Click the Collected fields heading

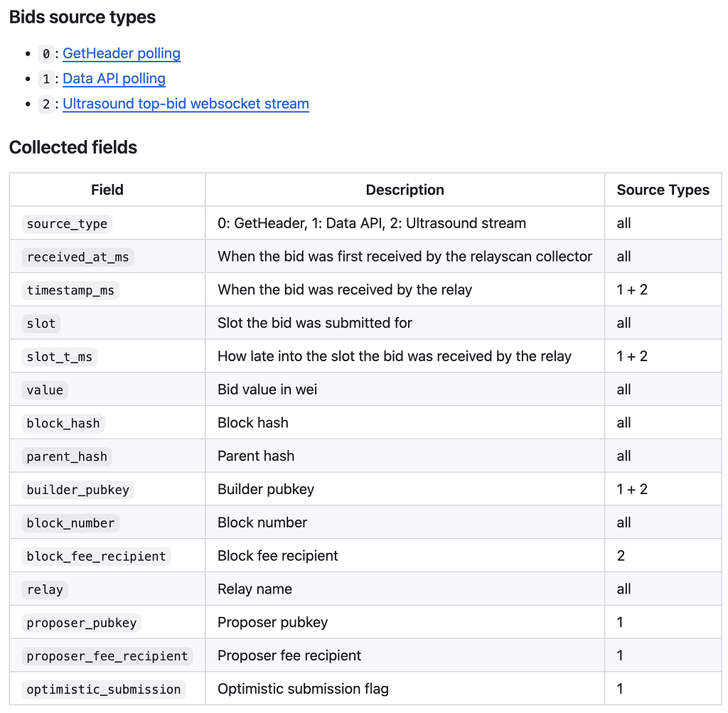[x=73, y=147]
